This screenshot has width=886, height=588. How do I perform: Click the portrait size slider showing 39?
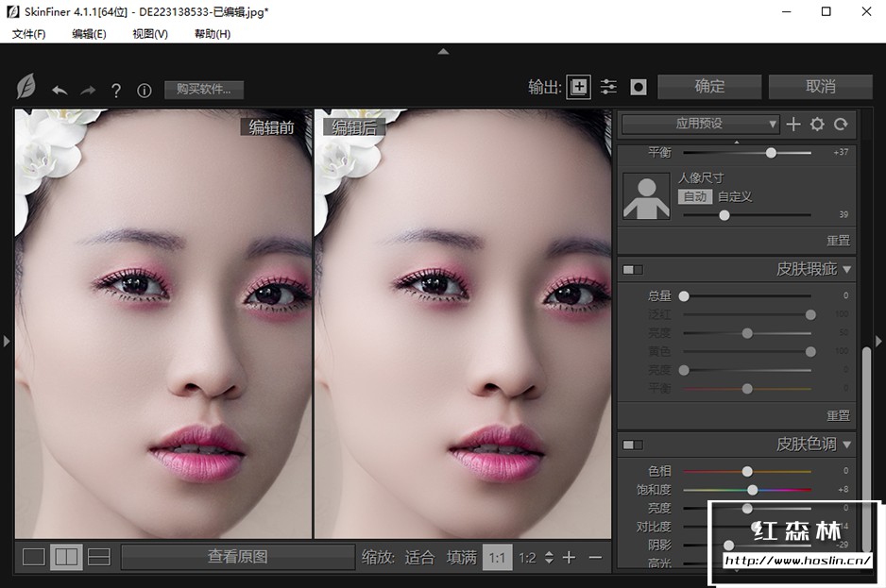point(747,215)
